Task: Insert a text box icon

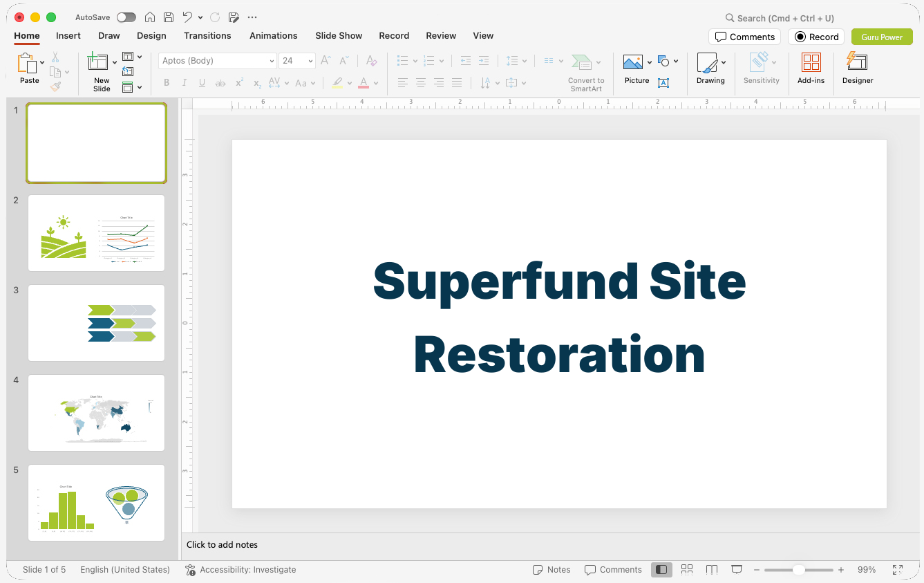Action: (663, 83)
